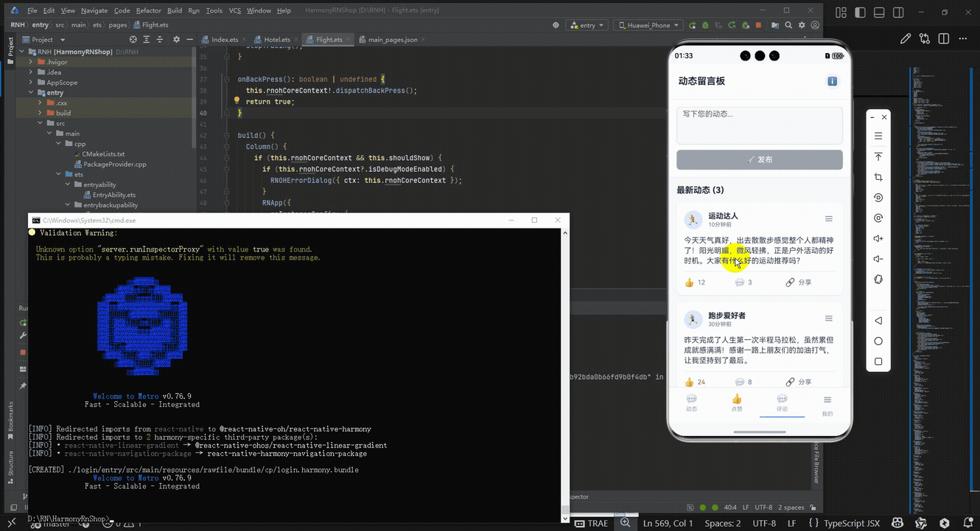Click emulator stay-on-top arrow icon
The height and width of the screenshot is (531, 980).
878,157
